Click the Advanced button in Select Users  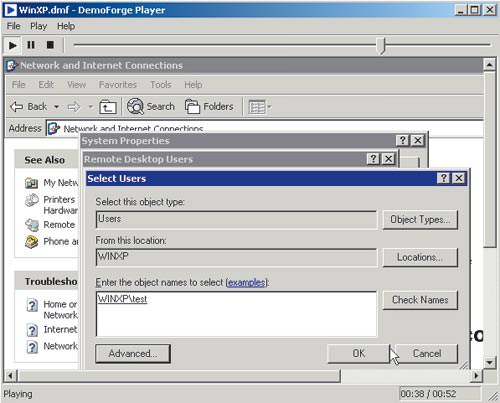click(x=133, y=353)
